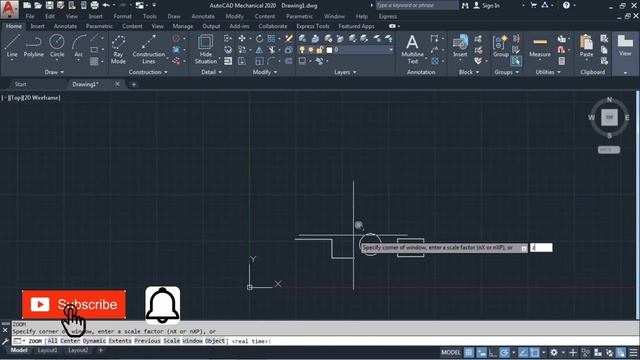Select the Rotate tool in Modify panel
Viewport: 640px width, 360px height.
259,38
